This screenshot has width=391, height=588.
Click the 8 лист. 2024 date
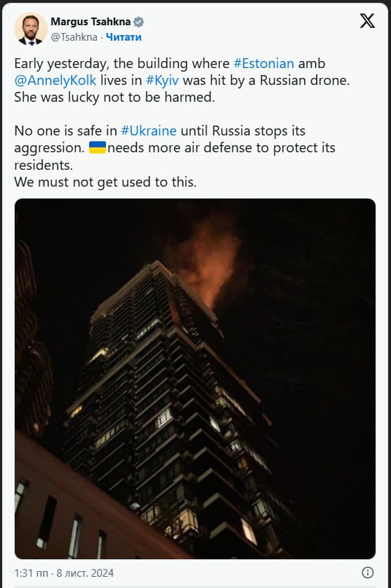pos(85,573)
